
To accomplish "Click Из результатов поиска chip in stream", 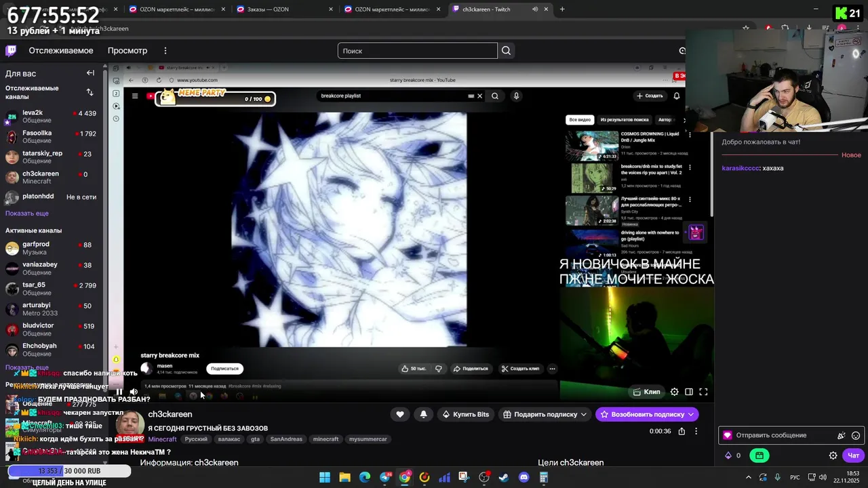I will [x=625, y=120].
